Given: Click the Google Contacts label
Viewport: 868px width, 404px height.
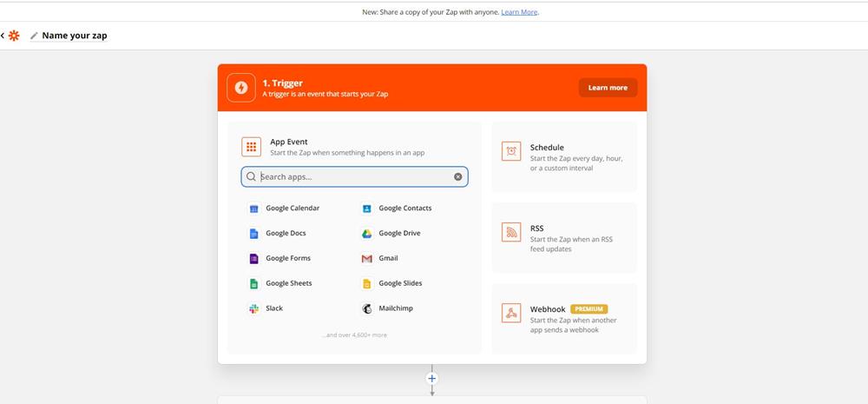Looking at the screenshot, I should [405, 209].
